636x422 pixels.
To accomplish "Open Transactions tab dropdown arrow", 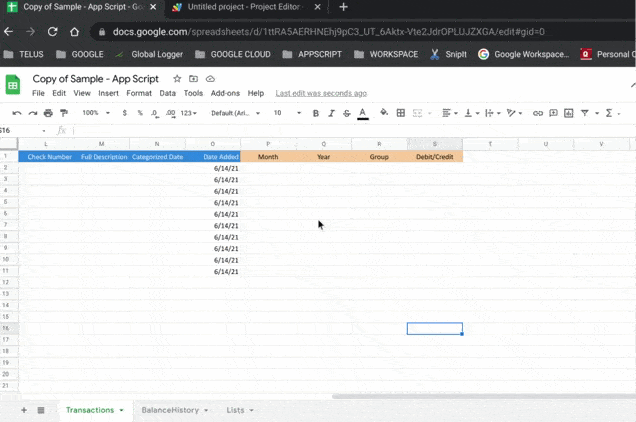I will pos(121,410).
